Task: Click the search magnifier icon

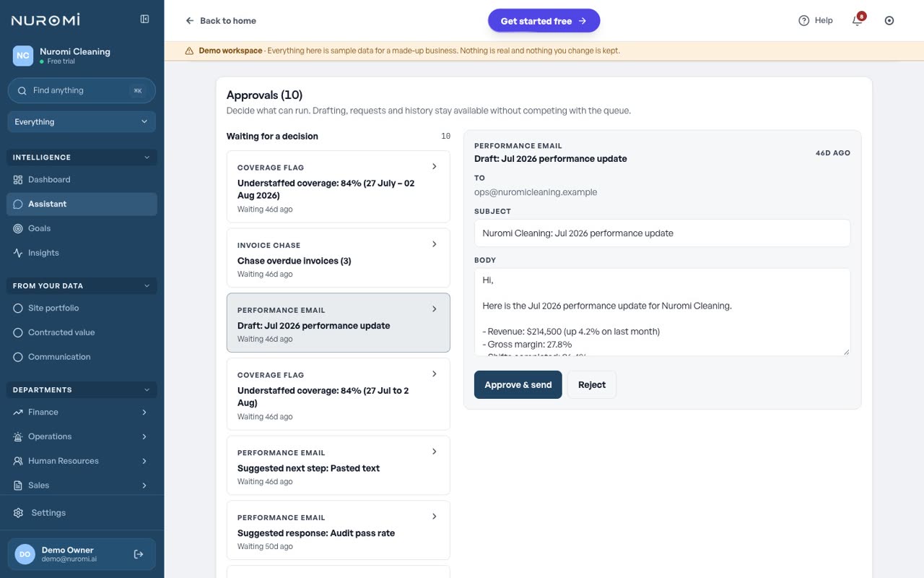Action: (22, 90)
